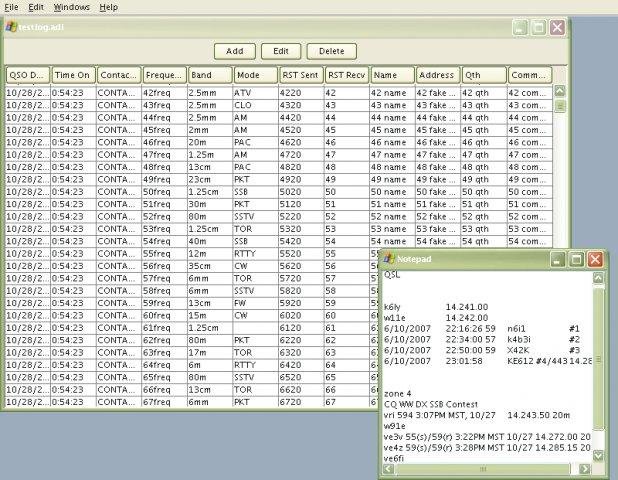Open the Windows menu
618x480 pixels.
tap(71, 7)
